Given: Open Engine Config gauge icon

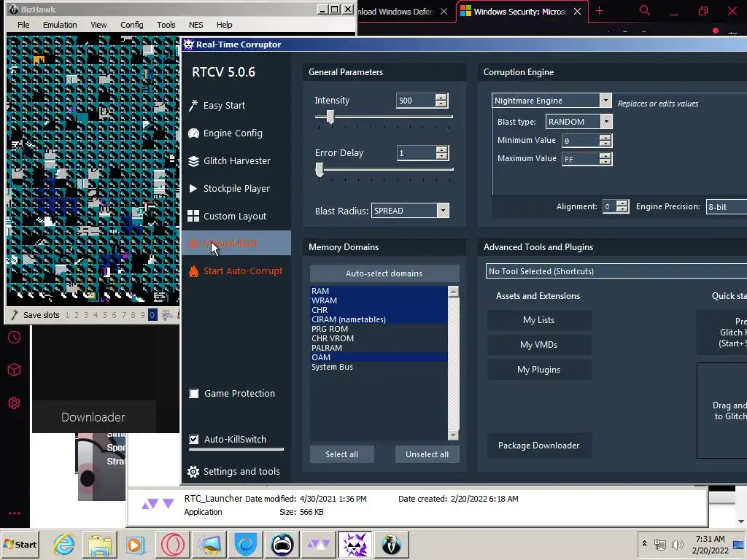Looking at the screenshot, I should (193, 133).
